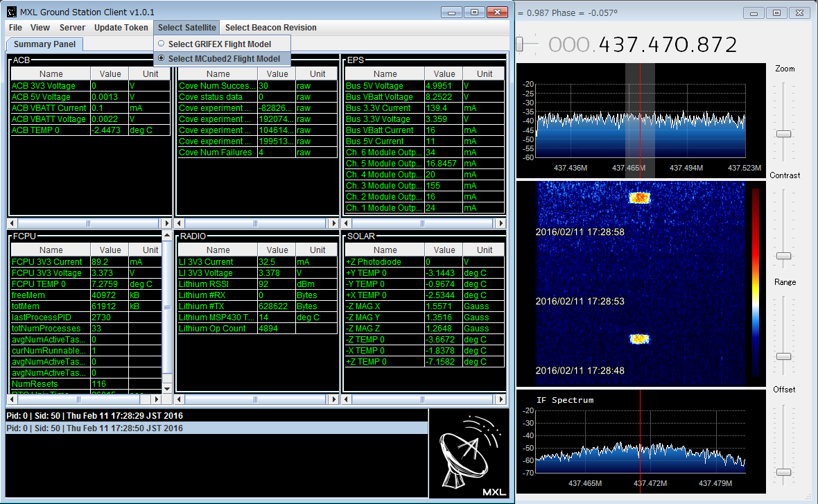Click the Cove table right scroll arrow

(333, 223)
